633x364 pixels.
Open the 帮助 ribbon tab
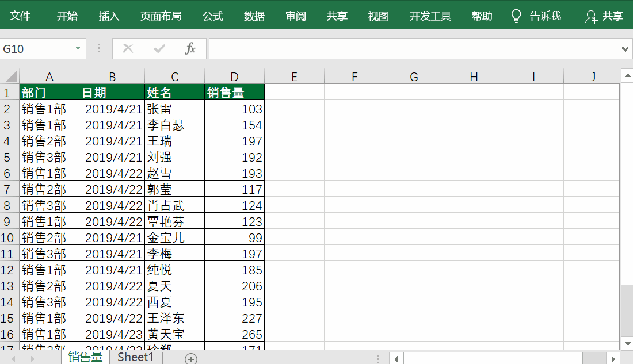point(482,16)
